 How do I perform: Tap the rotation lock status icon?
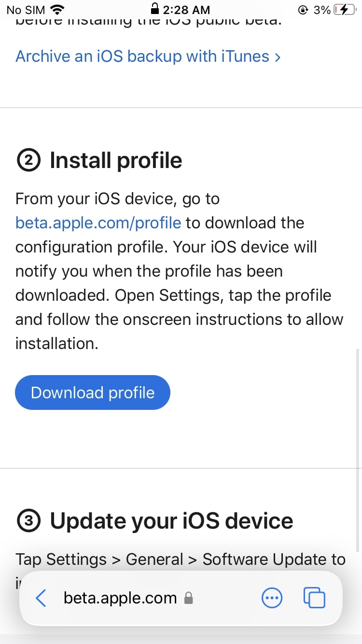(303, 10)
